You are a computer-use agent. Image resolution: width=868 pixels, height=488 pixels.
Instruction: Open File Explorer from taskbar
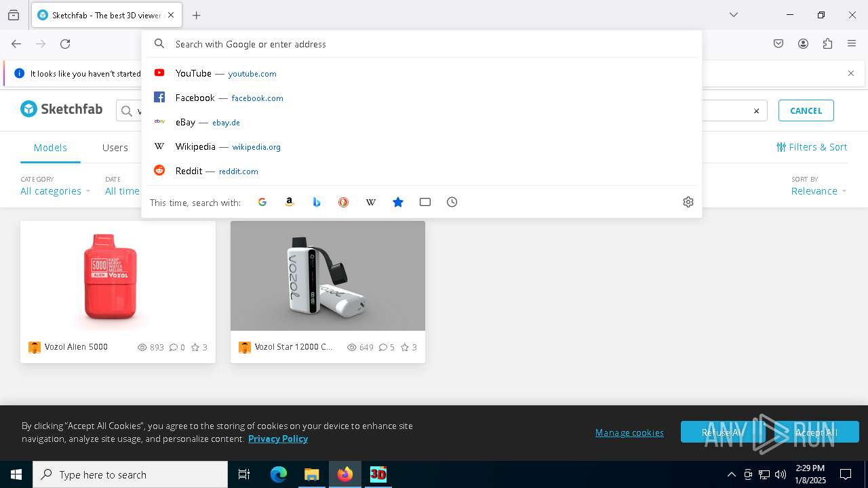[311, 474]
